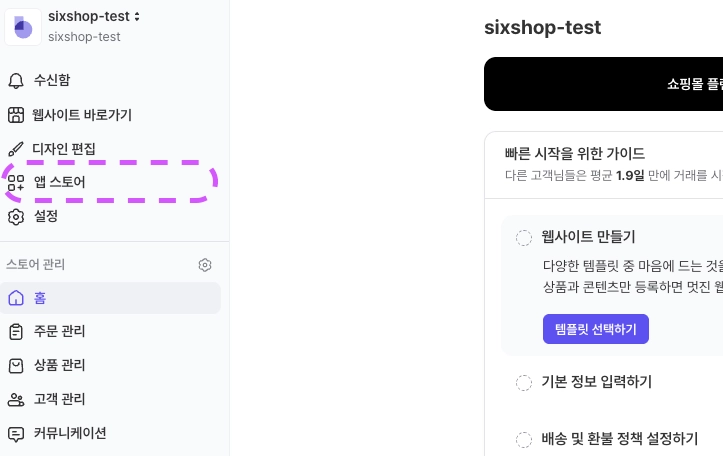
Task: Click the sixshop-test store logo icon
Action: [23, 27]
